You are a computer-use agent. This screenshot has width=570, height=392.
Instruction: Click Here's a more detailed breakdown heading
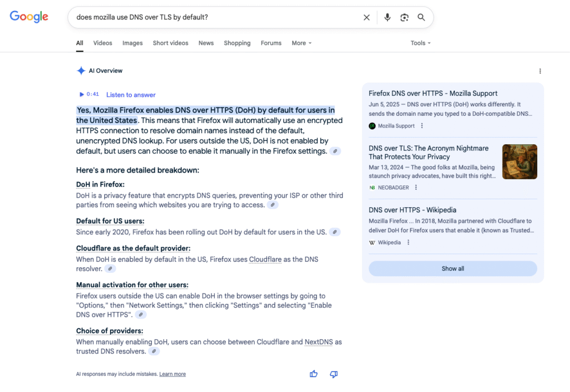pyautogui.click(x=137, y=170)
